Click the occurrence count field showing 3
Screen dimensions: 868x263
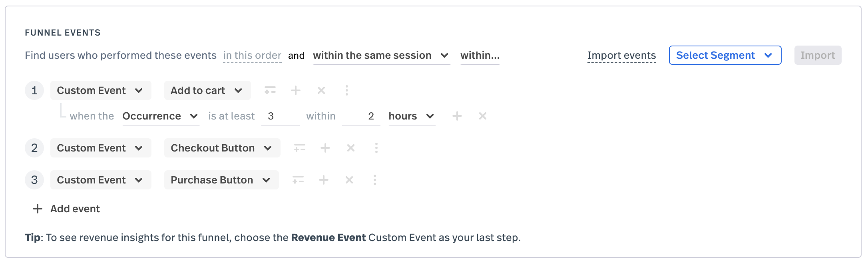tap(281, 116)
